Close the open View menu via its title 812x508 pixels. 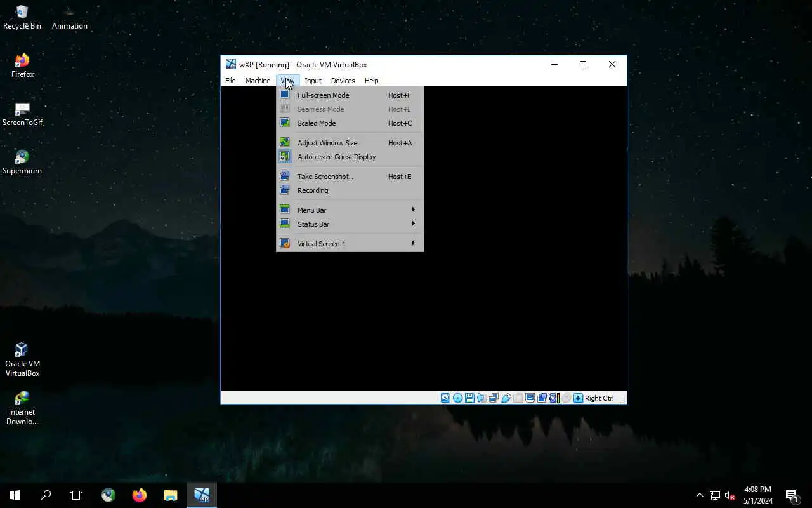[x=287, y=81]
